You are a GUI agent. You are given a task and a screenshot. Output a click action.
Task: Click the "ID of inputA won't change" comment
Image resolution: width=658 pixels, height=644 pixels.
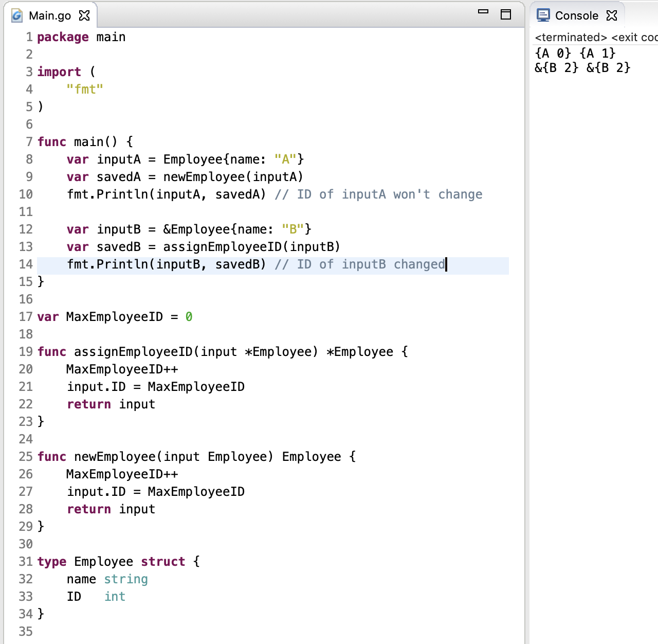coord(378,194)
